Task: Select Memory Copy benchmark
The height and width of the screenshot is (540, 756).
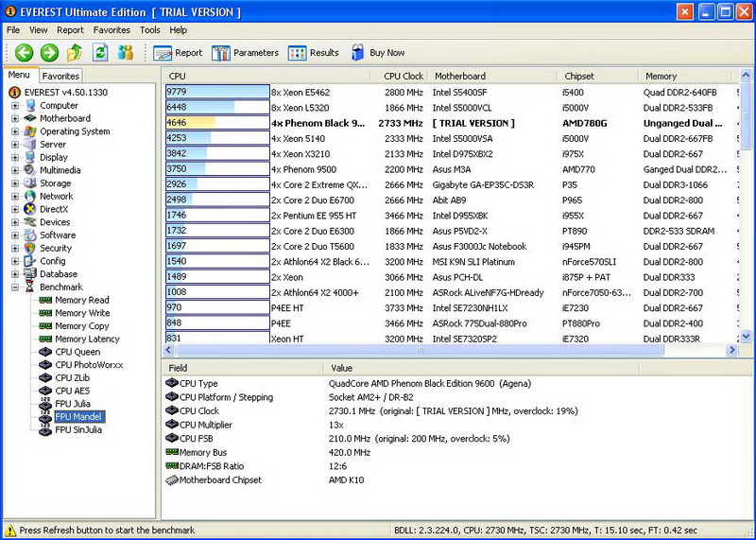Action: coord(82,326)
